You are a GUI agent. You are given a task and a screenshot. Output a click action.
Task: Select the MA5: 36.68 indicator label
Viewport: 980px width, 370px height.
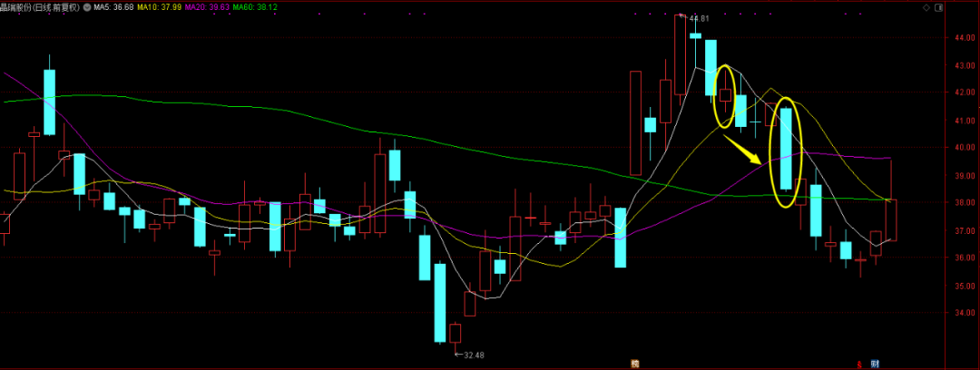click(x=112, y=7)
